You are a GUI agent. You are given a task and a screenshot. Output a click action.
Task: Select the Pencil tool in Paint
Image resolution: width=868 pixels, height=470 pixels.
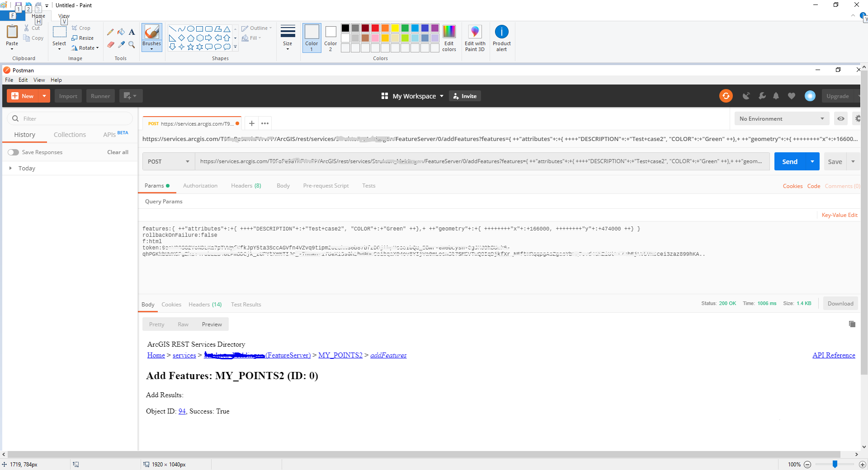110,32
